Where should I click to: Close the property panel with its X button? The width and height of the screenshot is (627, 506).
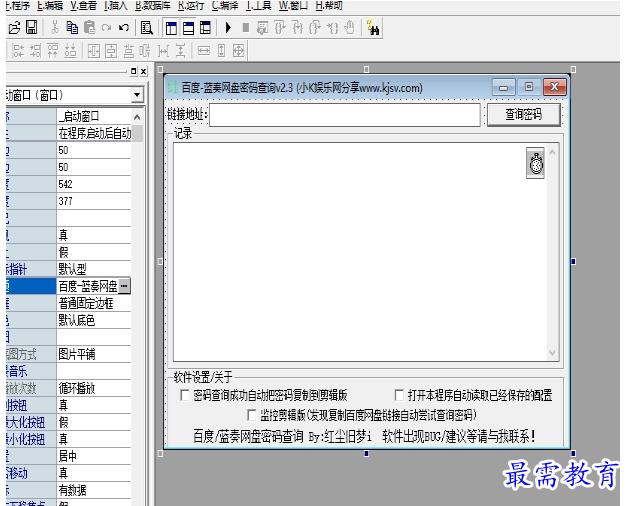click(x=144, y=71)
